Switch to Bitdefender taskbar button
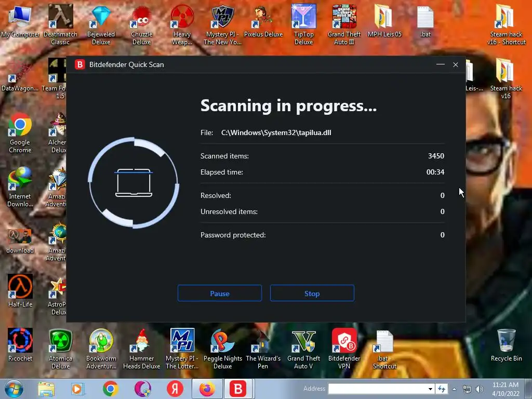 (238, 389)
